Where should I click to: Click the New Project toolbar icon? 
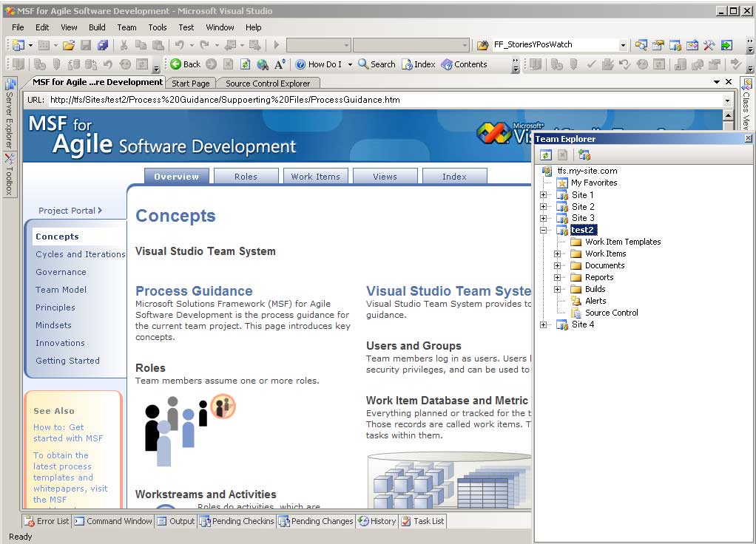(18, 45)
